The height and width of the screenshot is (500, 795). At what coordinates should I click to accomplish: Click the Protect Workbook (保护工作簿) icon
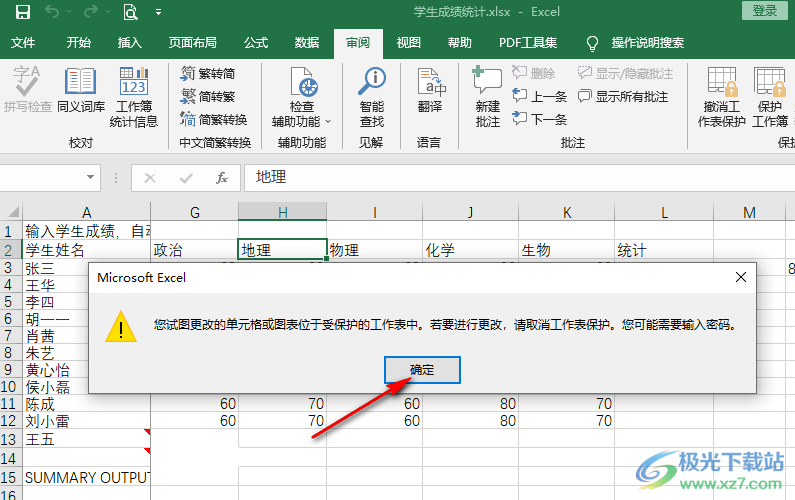pyautogui.click(x=770, y=98)
